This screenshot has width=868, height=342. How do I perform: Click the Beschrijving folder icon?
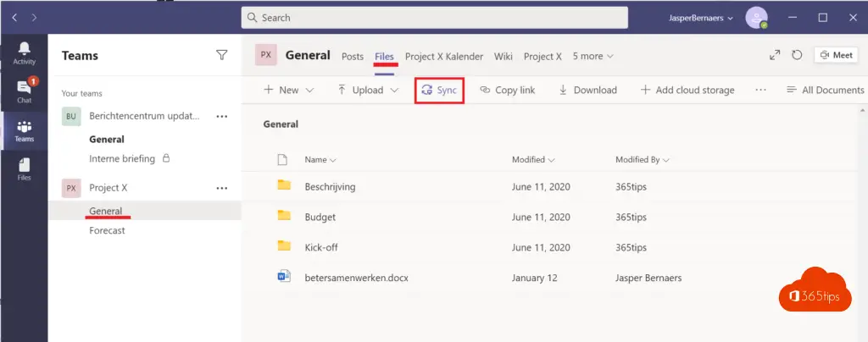click(x=284, y=185)
